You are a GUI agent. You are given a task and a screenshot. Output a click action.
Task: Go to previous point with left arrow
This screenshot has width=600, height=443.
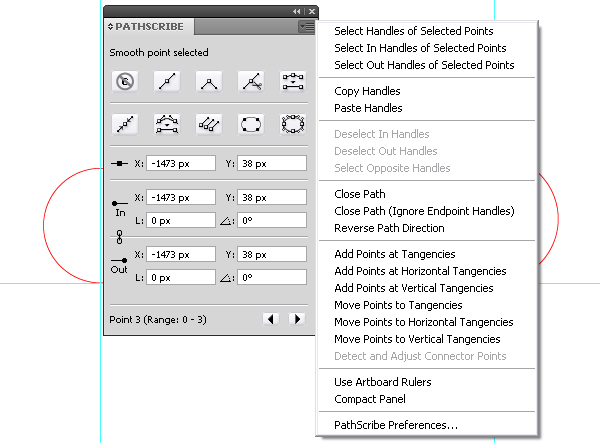(x=271, y=319)
